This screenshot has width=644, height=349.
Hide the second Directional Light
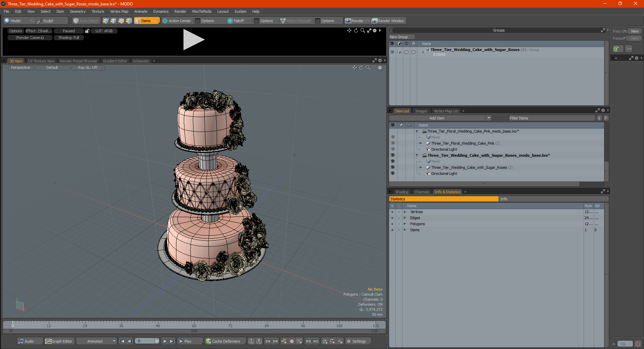tap(392, 173)
